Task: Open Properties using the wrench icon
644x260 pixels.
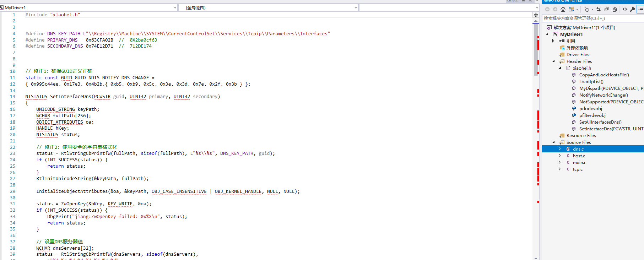Action: (x=633, y=9)
